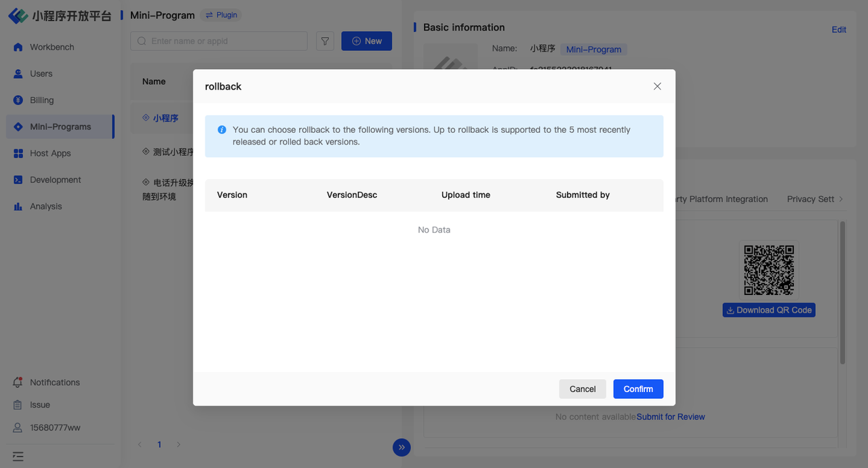Click the Mini-Program tag beside the name

point(594,50)
